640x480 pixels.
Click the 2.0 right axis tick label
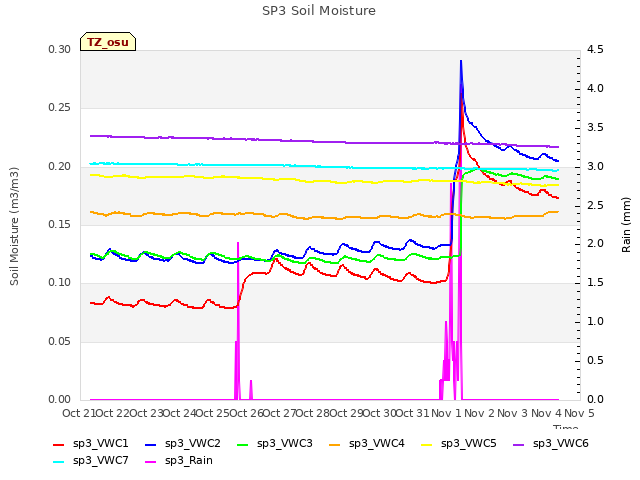pyautogui.click(x=595, y=244)
